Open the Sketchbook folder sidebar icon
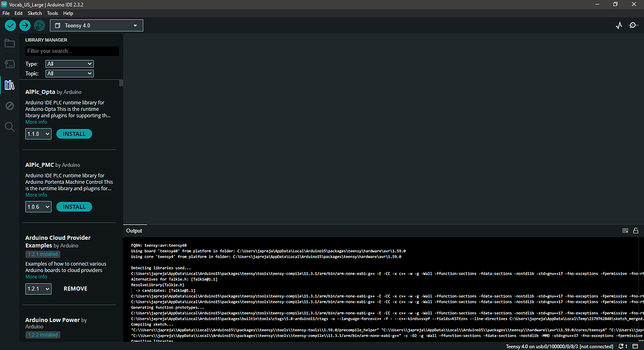The image size is (644, 350). click(x=9, y=43)
